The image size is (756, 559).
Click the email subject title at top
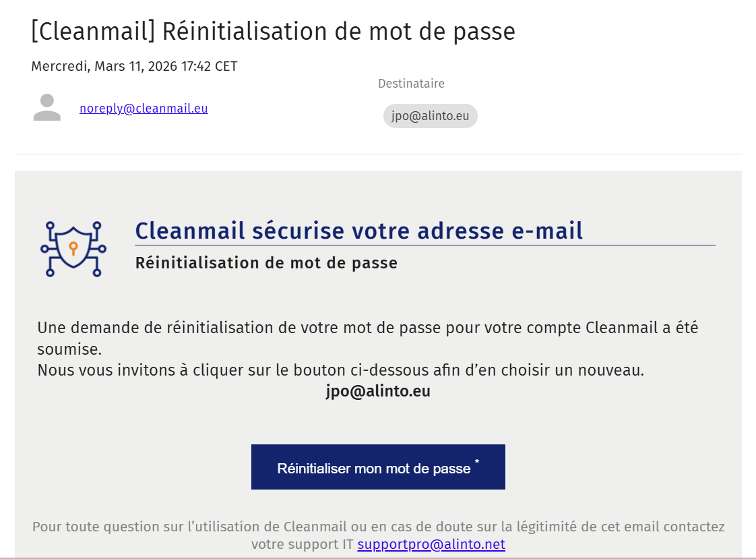(x=273, y=32)
